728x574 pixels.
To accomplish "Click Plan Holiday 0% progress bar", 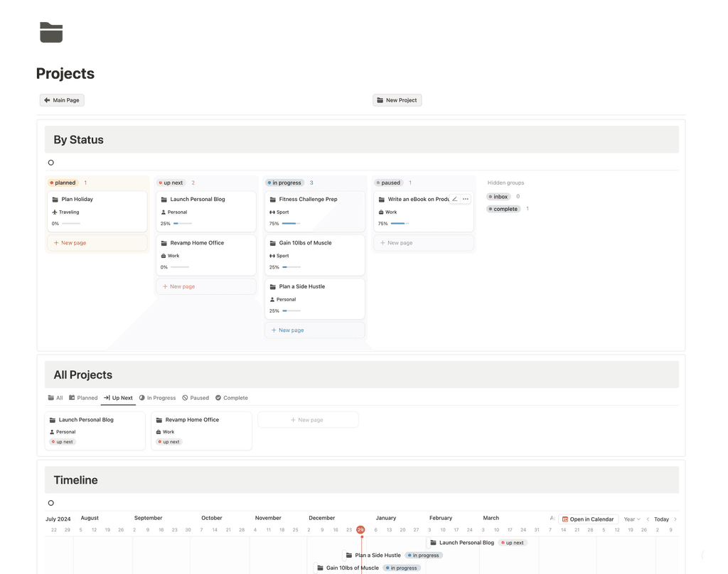I will click(71, 224).
